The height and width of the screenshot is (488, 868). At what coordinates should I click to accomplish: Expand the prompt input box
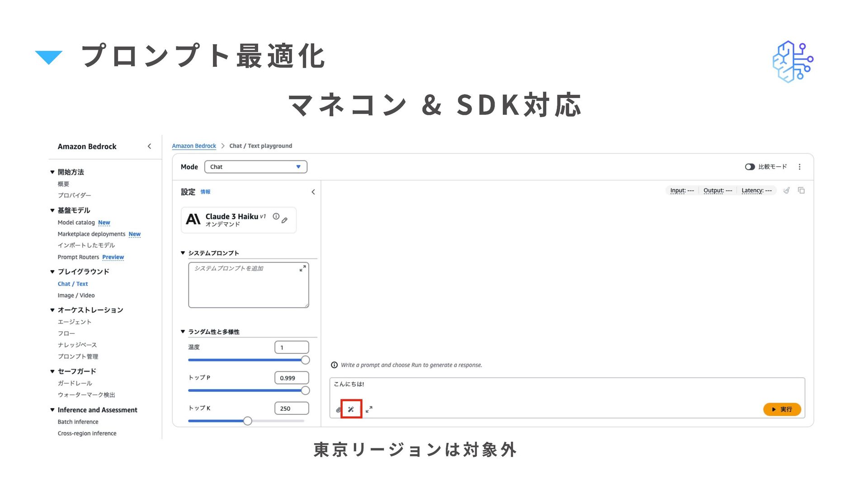tap(369, 409)
